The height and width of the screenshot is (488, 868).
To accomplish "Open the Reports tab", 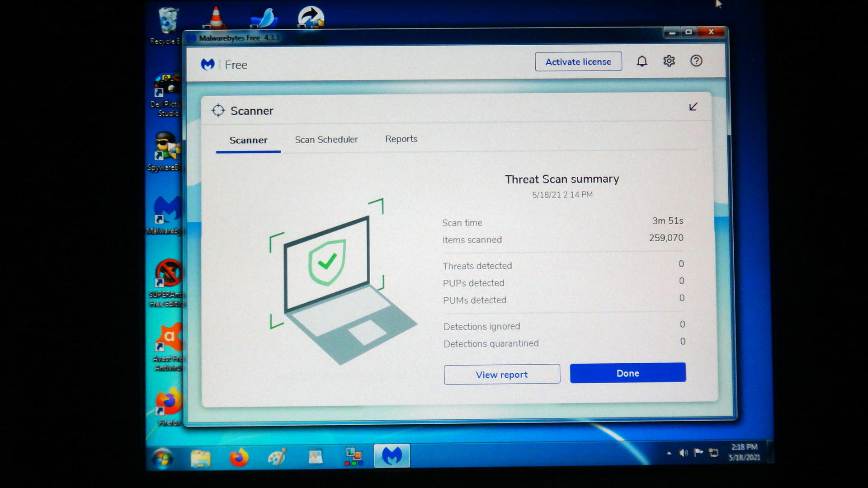I will [401, 139].
